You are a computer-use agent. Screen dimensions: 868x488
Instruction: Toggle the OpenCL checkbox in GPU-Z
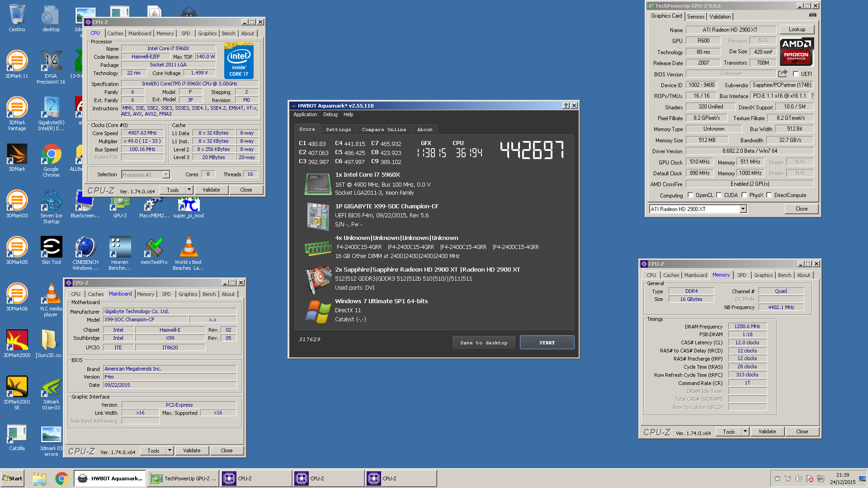coord(690,195)
